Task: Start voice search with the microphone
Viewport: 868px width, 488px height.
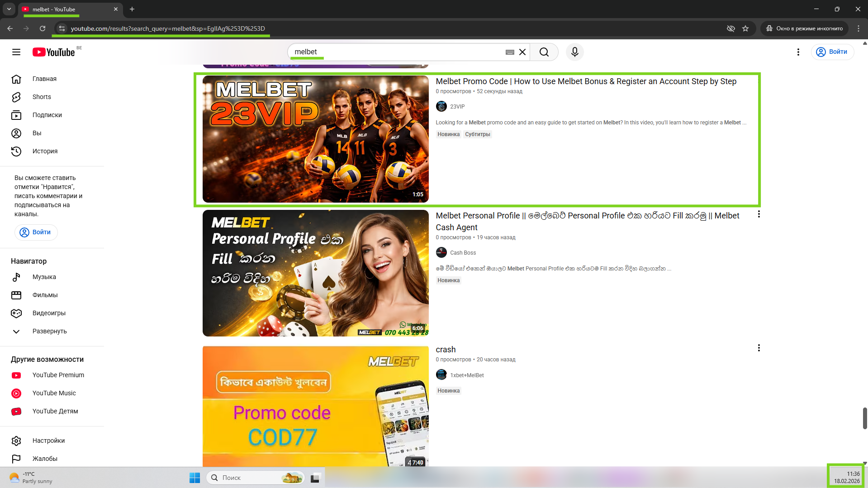Action: pyautogui.click(x=575, y=52)
